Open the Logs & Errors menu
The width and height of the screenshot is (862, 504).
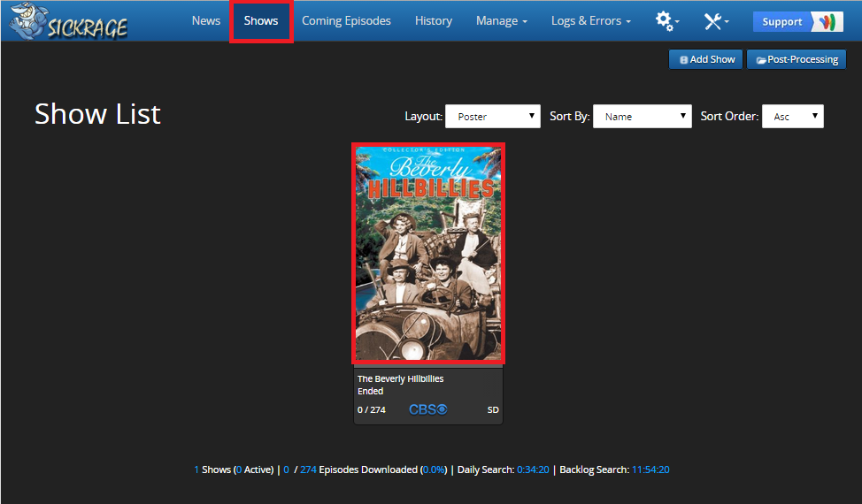click(x=590, y=20)
